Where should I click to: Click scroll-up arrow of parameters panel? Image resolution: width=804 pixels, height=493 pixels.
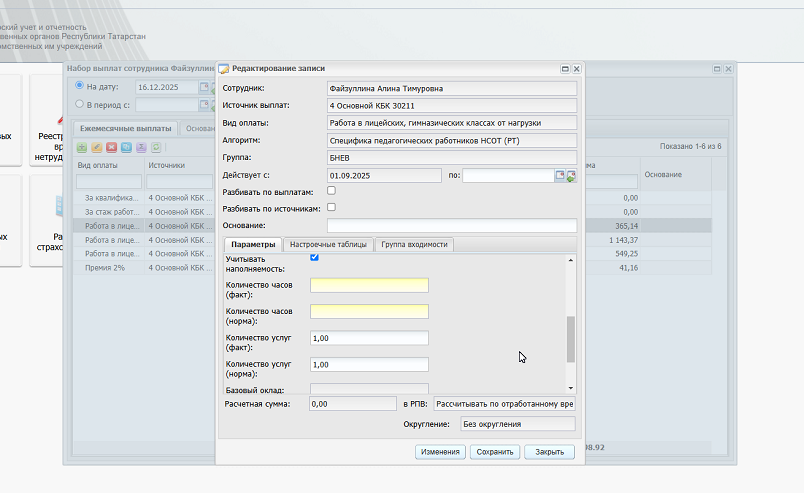(x=571, y=261)
